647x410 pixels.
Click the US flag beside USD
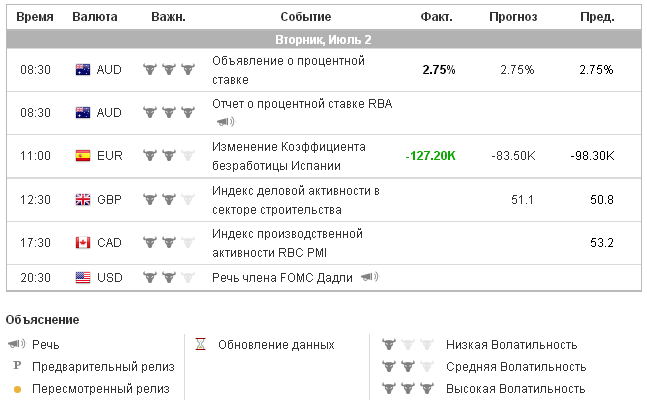click(x=83, y=277)
